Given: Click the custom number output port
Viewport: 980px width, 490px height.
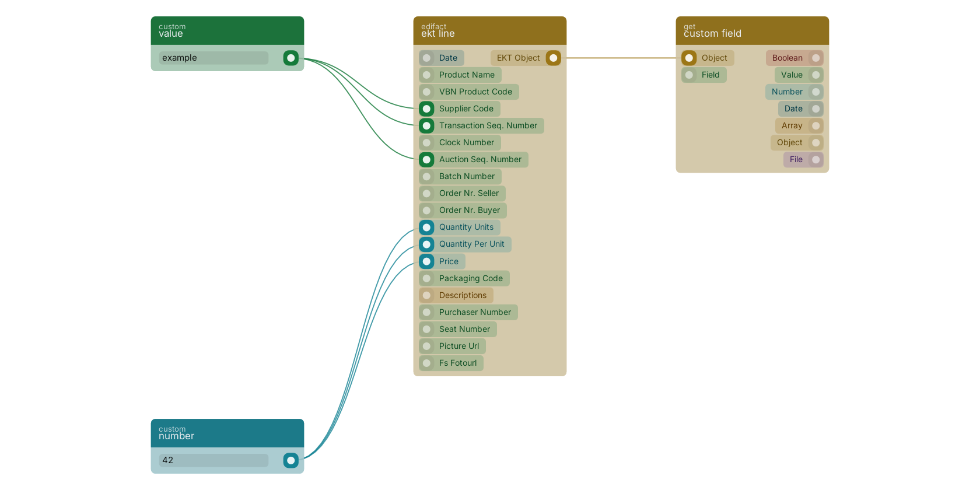Looking at the screenshot, I should click(290, 460).
